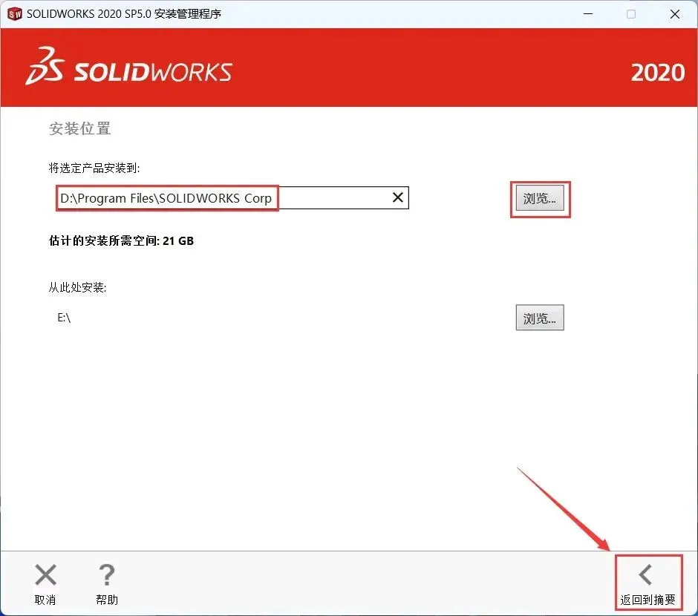The width and height of the screenshot is (698, 616).
Task: Close the installation manager window
Action: [x=675, y=14]
